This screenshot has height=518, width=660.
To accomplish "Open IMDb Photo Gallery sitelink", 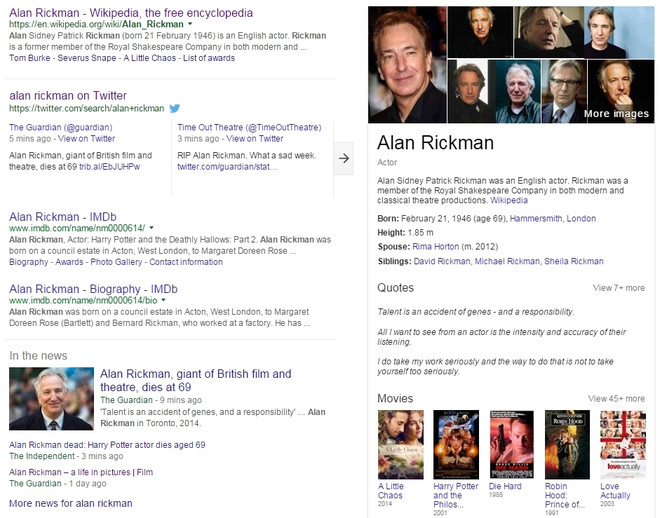I will click(116, 262).
